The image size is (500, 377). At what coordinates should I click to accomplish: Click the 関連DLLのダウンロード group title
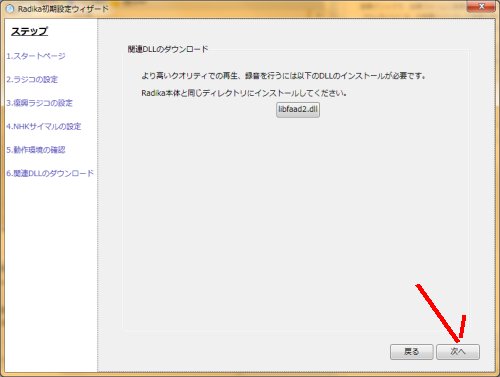[168, 49]
